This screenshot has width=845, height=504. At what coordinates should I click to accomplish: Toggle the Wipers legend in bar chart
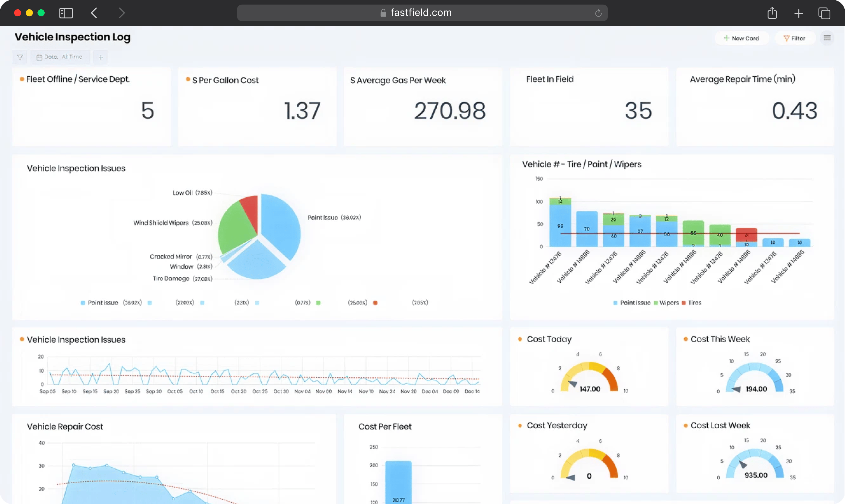pos(666,303)
